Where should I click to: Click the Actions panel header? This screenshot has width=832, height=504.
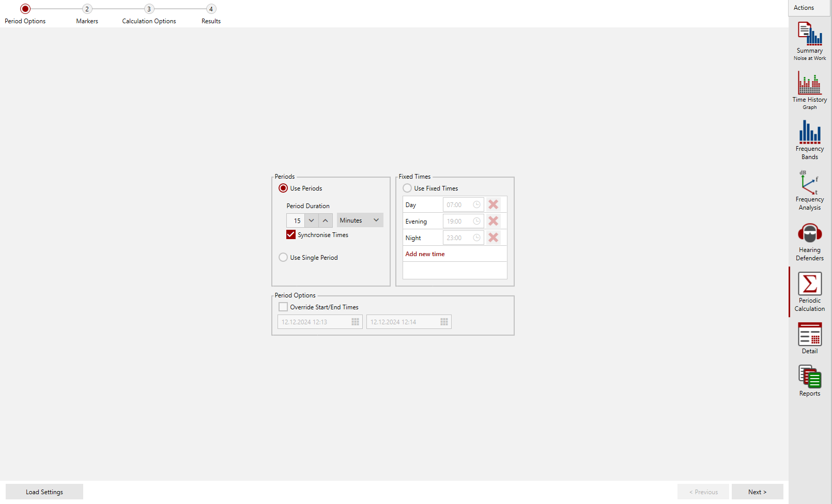pos(810,8)
